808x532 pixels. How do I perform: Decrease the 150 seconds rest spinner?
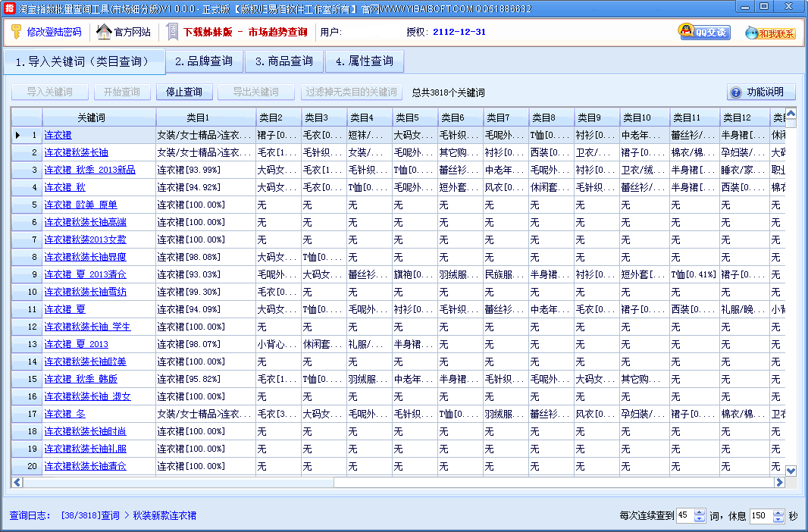[x=778, y=520]
